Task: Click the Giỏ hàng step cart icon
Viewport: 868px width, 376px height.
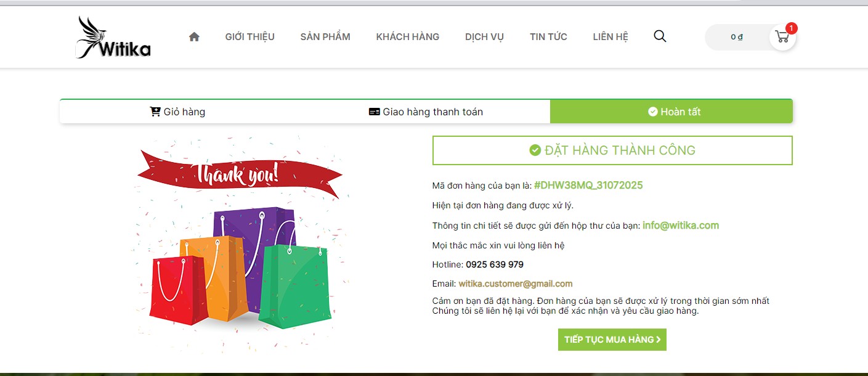Action: coord(155,112)
